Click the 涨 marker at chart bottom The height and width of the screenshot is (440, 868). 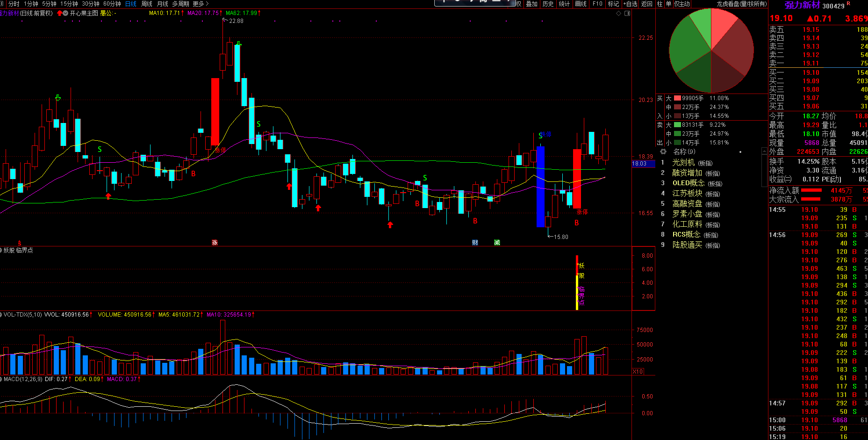coord(215,242)
